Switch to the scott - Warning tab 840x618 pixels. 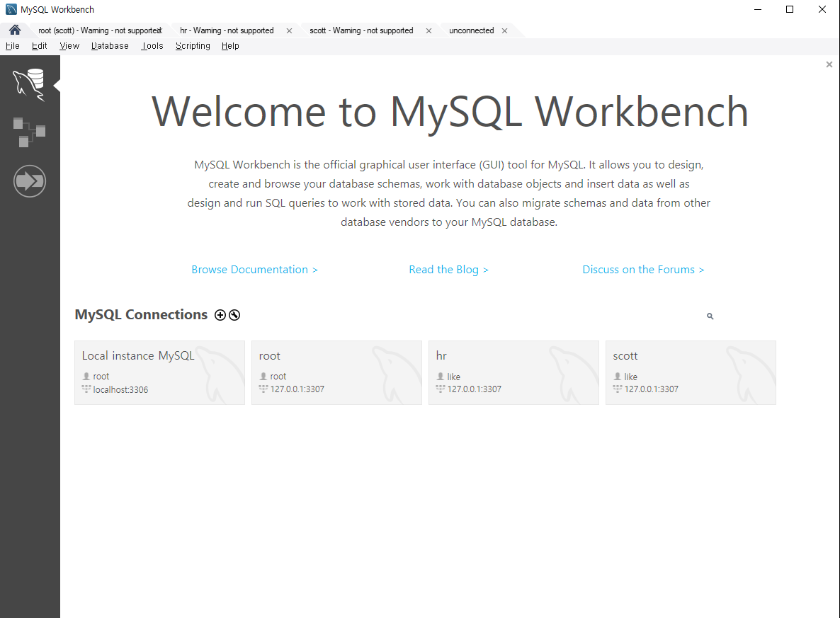pos(361,30)
